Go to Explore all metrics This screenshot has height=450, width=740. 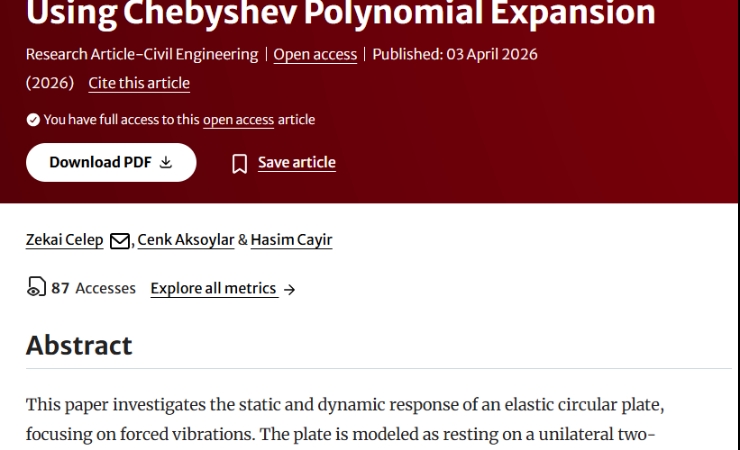click(213, 288)
